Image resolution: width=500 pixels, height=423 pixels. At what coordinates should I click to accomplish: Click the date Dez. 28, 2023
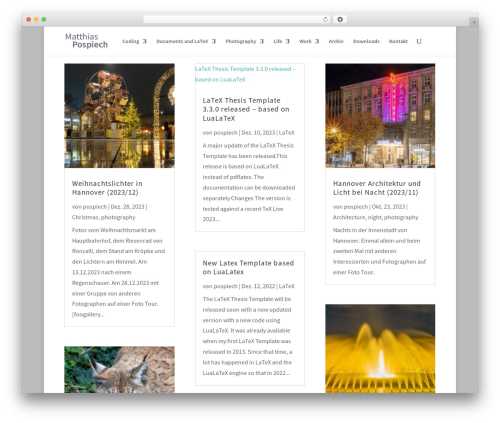point(127,207)
